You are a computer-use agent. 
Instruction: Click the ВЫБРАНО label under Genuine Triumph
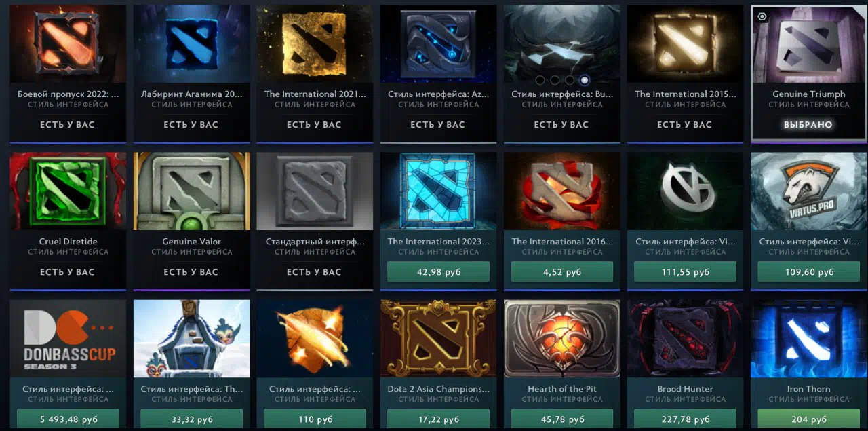[x=808, y=125]
